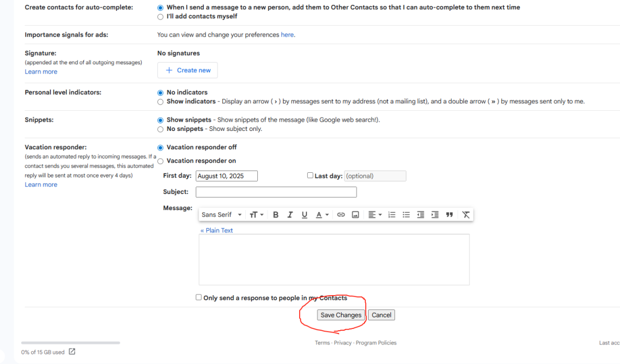Remove formatting with the clear icon

click(x=466, y=215)
